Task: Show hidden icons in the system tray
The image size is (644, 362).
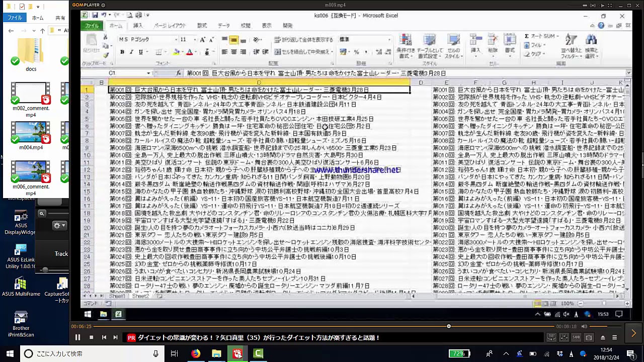Action: coord(506,353)
